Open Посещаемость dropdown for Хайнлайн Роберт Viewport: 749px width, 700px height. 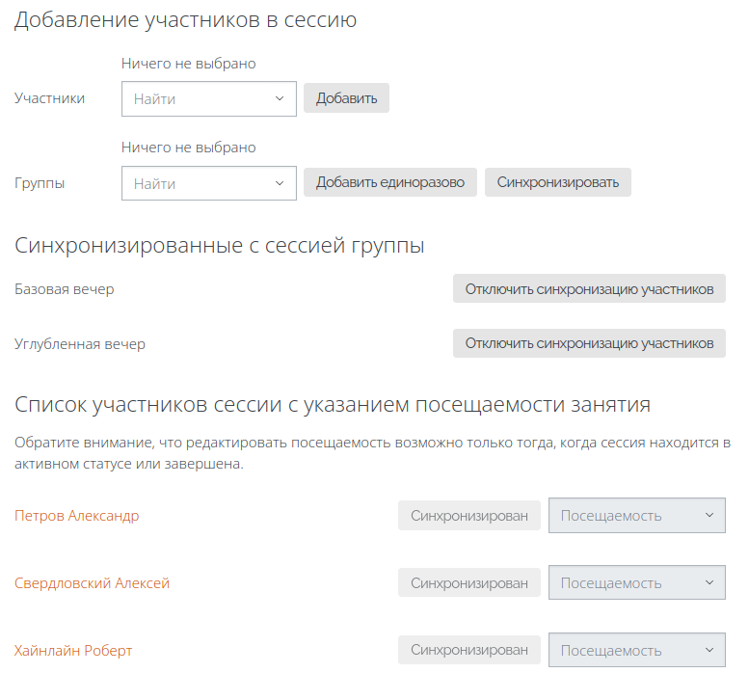(637, 650)
